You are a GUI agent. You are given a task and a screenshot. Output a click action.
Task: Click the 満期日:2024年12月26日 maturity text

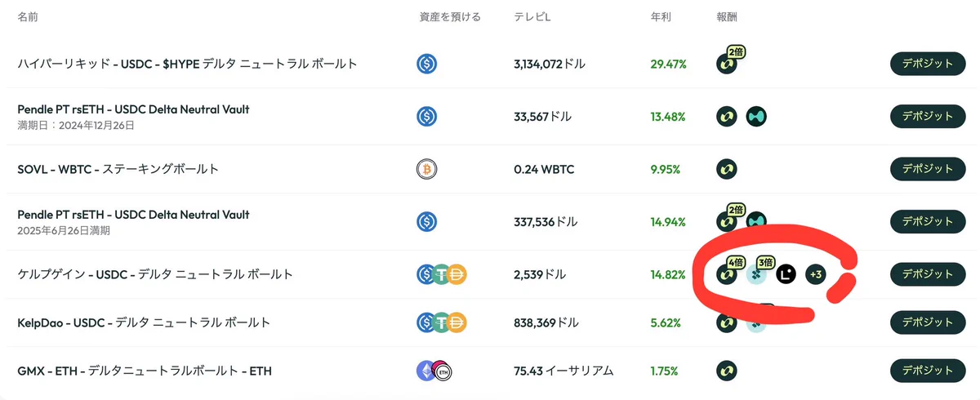click(x=75, y=126)
